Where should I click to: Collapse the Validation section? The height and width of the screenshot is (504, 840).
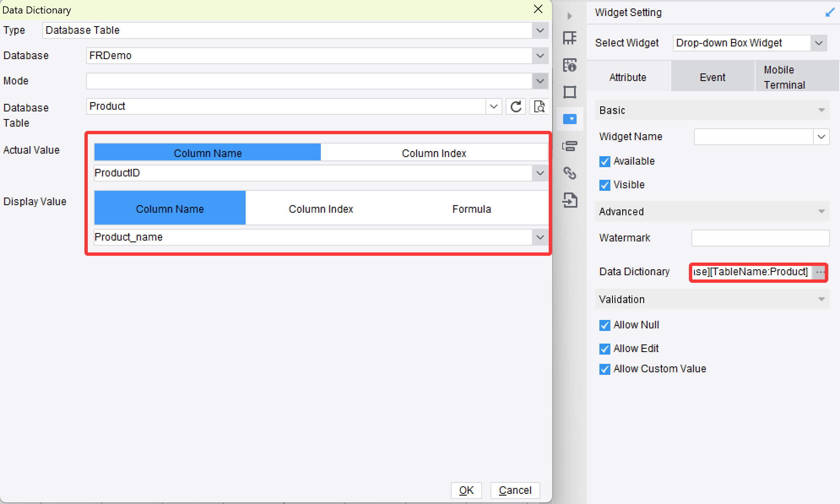(x=821, y=299)
